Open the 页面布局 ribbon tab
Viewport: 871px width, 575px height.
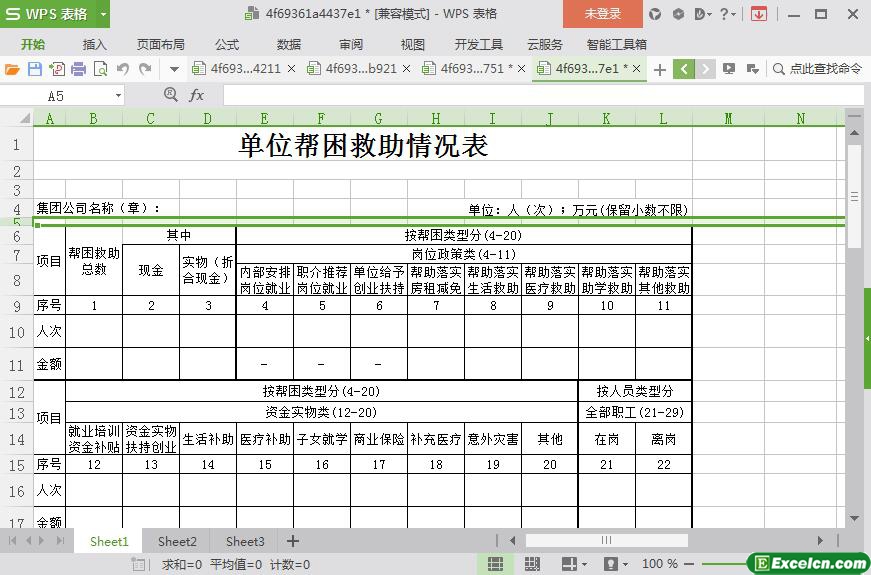(160, 44)
